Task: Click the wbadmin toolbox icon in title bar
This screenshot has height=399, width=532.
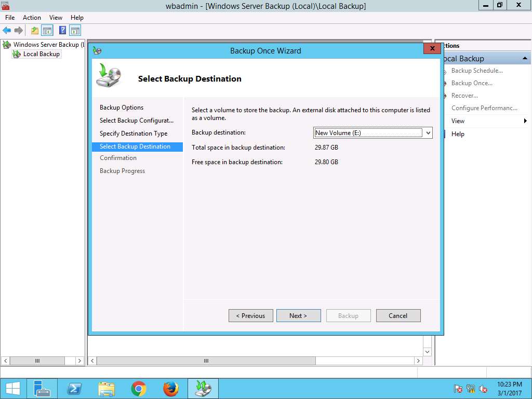Action: pyautogui.click(x=5, y=5)
